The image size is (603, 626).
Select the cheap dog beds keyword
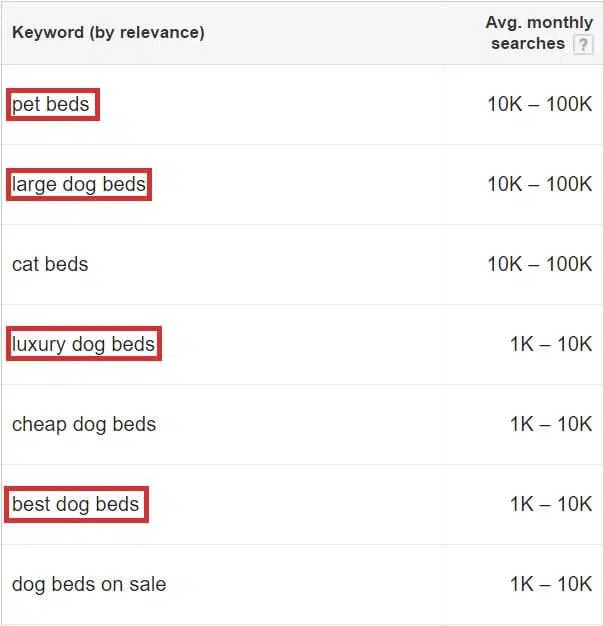(x=84, y=424)
